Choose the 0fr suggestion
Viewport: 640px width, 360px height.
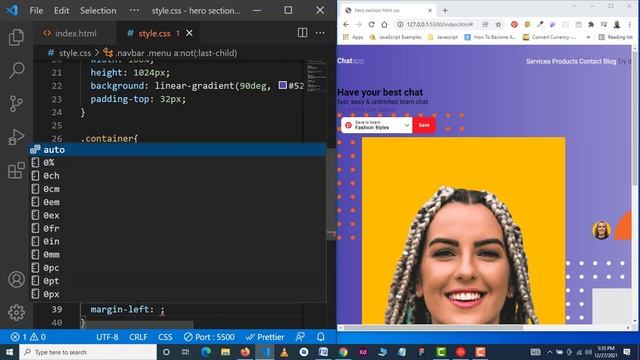pos(177,228)
